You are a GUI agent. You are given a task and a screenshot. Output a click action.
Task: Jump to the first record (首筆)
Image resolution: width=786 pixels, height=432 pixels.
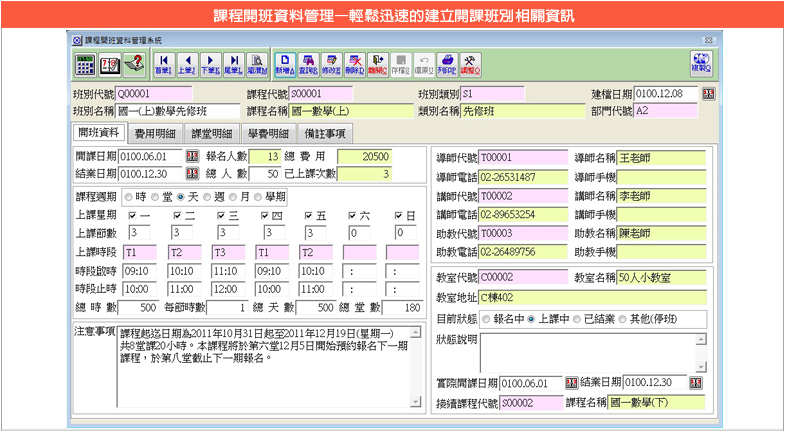(x=163, y=64)
